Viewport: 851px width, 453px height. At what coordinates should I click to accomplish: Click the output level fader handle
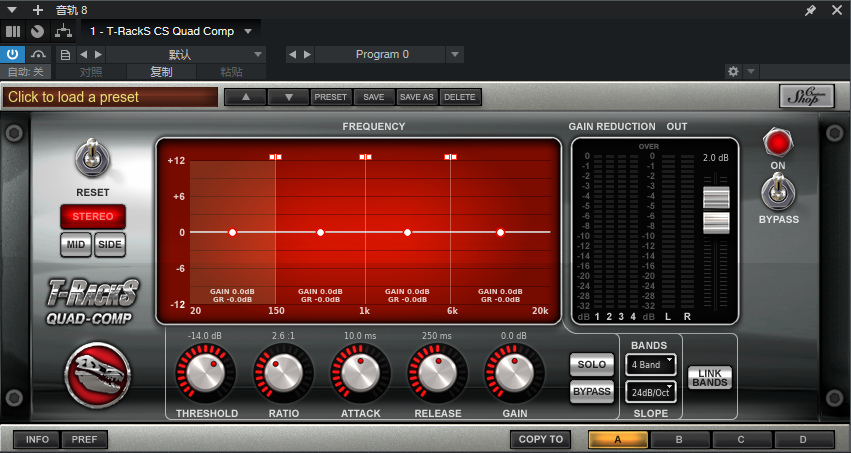(x=716, y=211)
